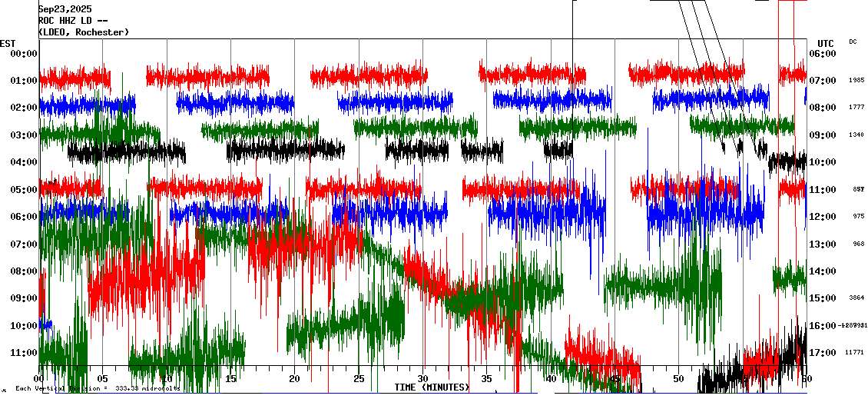868x399 pixels.
Task: Click the TIME (MINUTES) axis title
Action: coord(432,387)
